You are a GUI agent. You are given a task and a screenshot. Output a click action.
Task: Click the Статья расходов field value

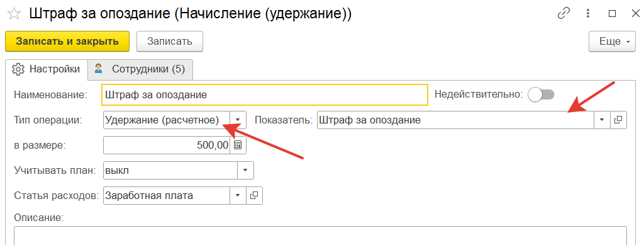point(166,196)
